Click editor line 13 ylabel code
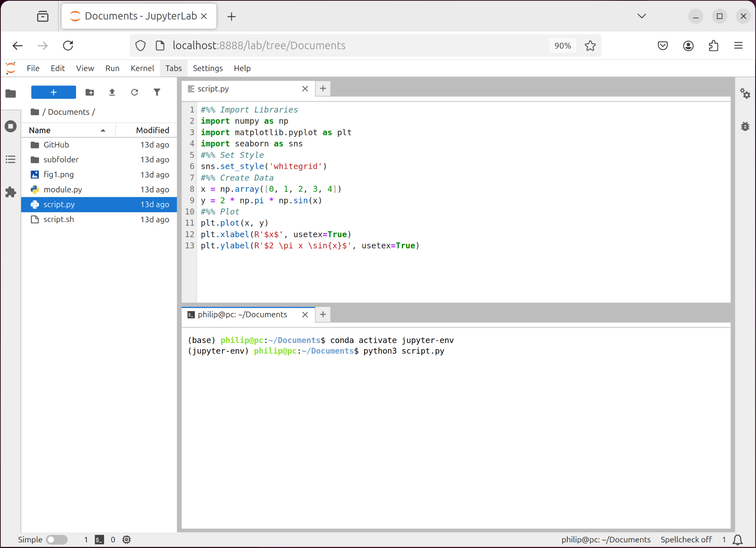 (310, 246)
